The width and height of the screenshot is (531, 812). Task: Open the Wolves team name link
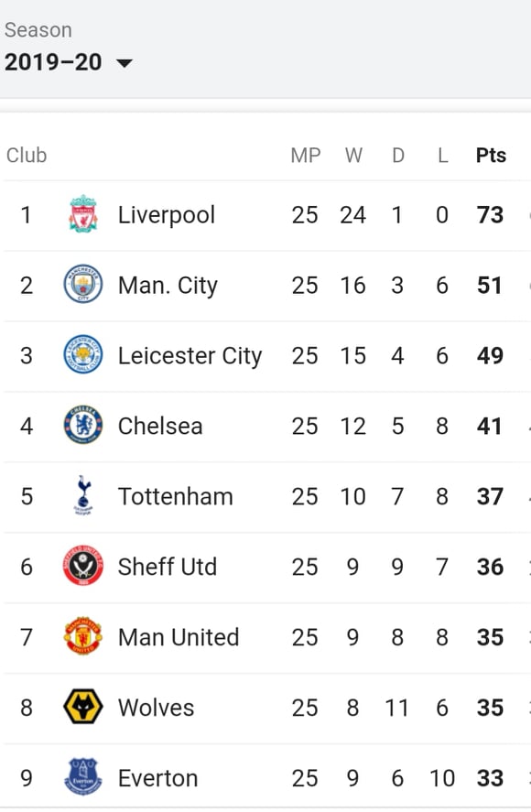point(156,708)
